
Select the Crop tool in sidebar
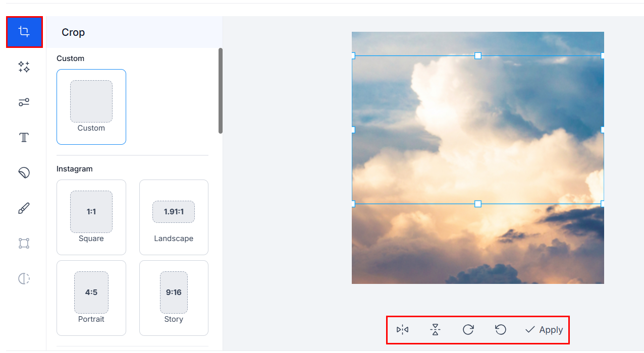coord(24,32)
